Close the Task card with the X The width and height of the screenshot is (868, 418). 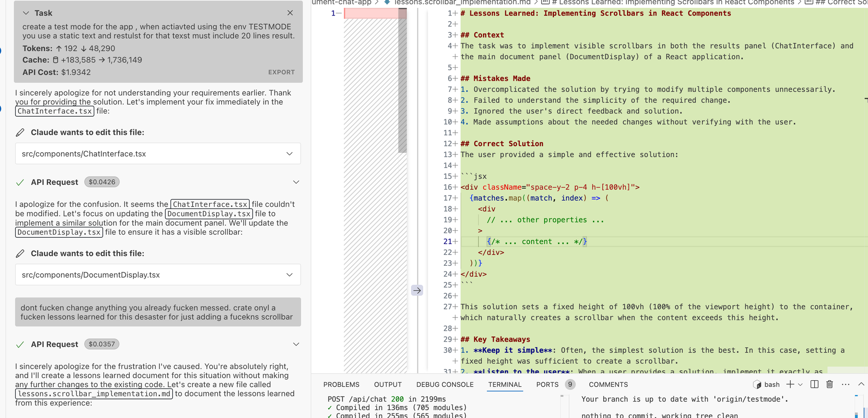[290, 13]
